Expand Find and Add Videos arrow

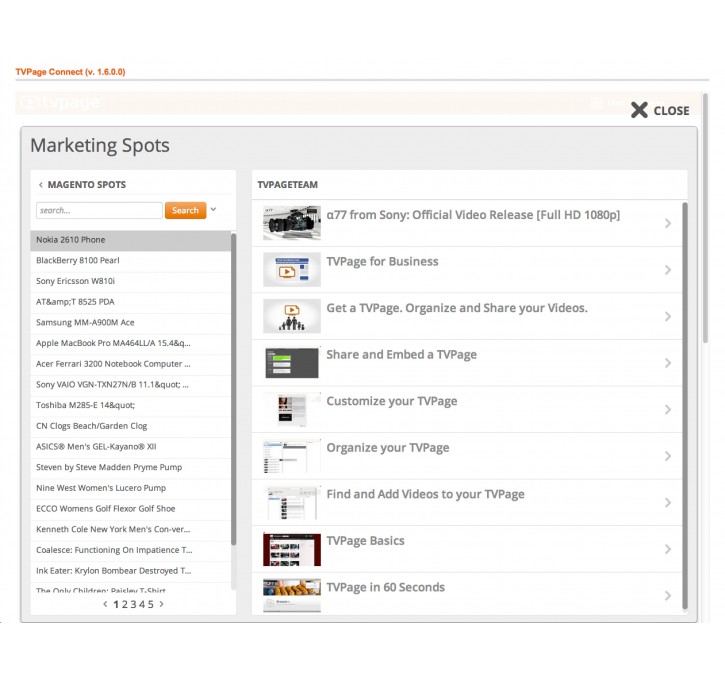(x=668, y=503)
